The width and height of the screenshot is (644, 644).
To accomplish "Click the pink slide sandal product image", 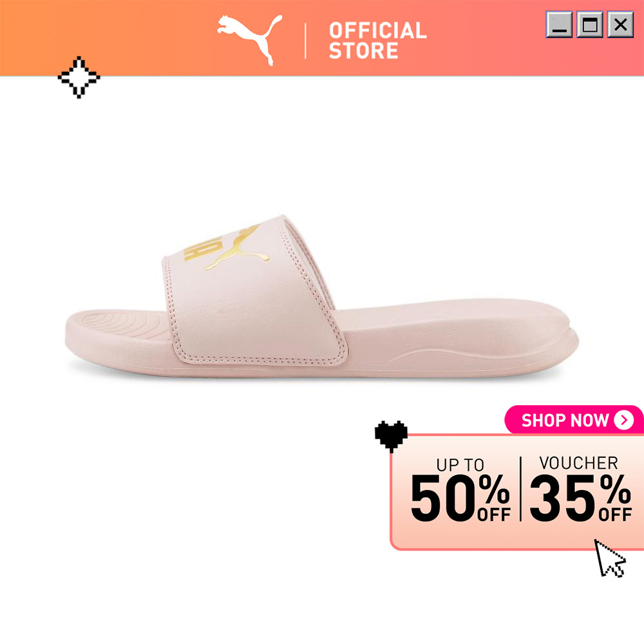I will 322,296.
